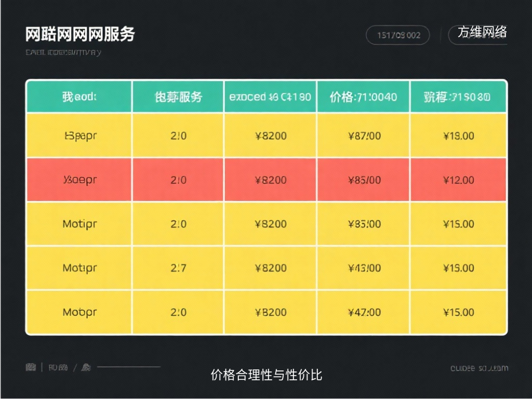Click the yen symbol in the ¥18.00 cell
The height and width of the screenshot is (399, 532).
(x=445, y=136)
